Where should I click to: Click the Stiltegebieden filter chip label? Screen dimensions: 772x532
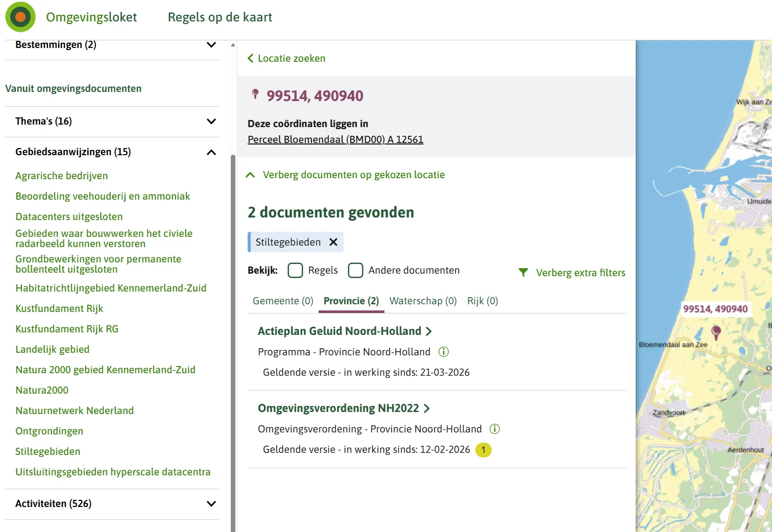pyautogui.click(x=288, y=242)
